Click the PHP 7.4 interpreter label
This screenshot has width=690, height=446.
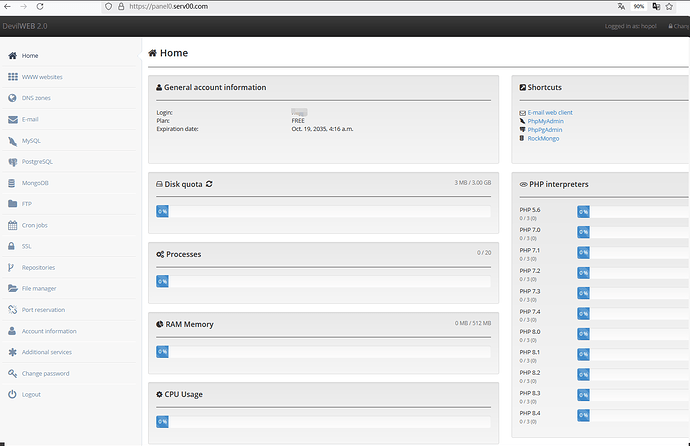530,312
